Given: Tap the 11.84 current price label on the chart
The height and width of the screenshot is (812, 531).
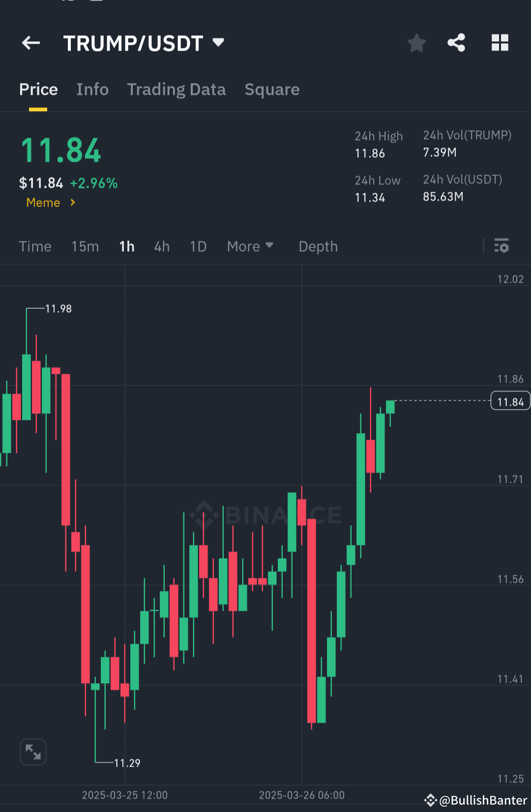Looking at the screenshot, I should pos(510,401).
